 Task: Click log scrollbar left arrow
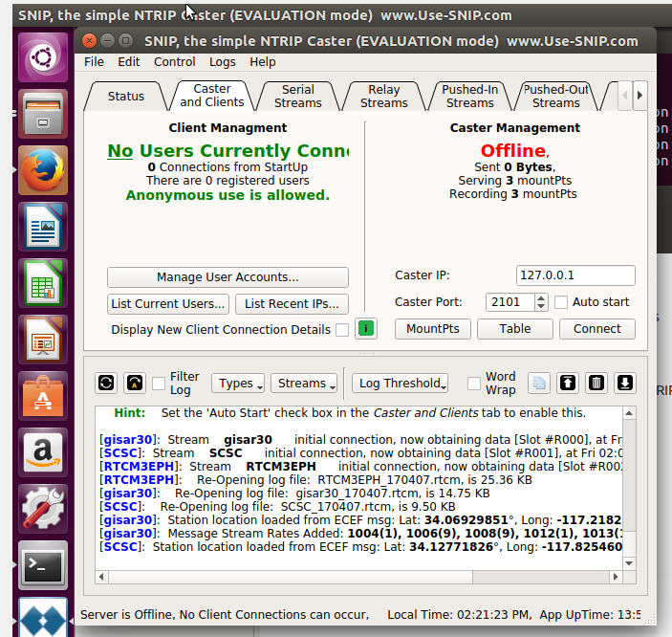(x=101, y=577)
